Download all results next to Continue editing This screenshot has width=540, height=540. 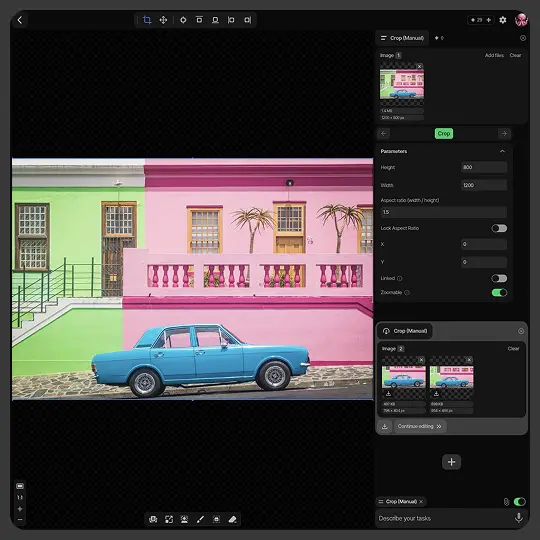point(385,426)
